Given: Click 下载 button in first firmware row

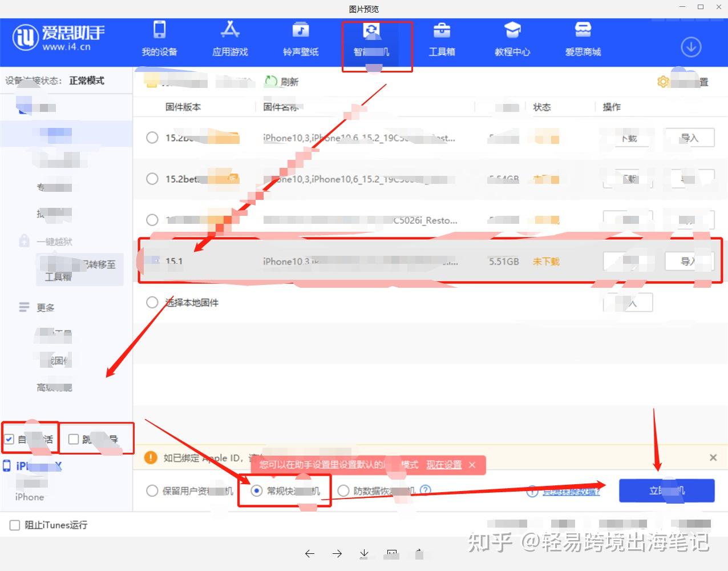Looking at the screenshot, I should (x=628, y=138).
